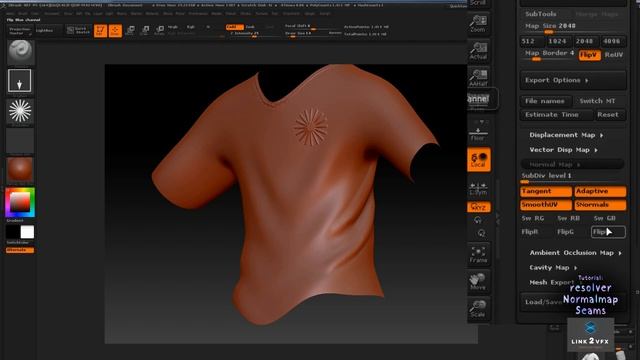Select the Move transform icon in top toolbar
The image size is (640, 360).
click(x=130, y=31)
